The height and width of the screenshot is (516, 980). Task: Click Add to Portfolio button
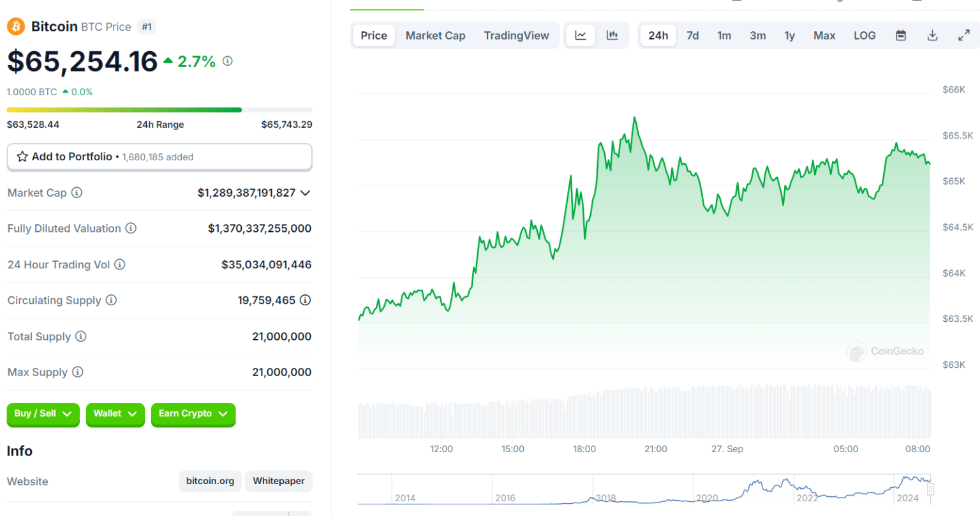160,157
